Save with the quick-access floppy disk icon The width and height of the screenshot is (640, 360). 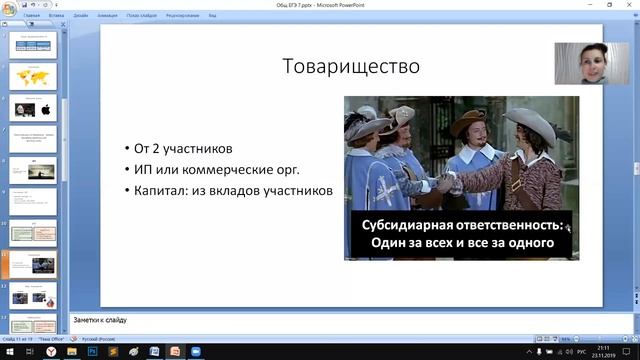25,5
